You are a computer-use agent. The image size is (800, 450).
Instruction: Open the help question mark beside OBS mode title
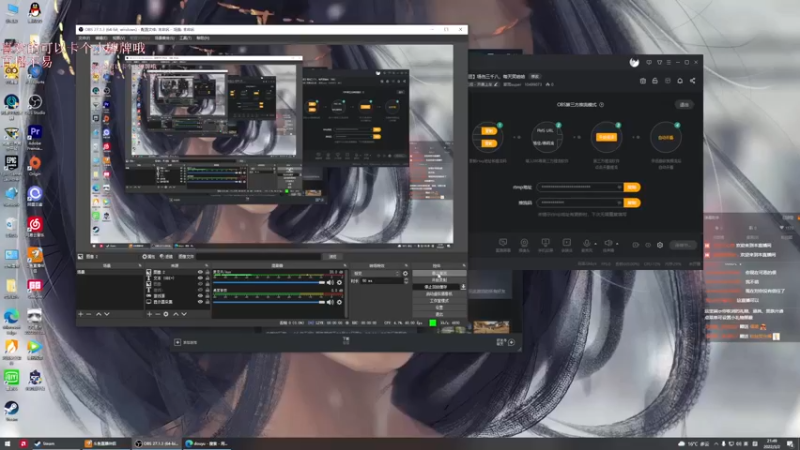click(602, 105)
